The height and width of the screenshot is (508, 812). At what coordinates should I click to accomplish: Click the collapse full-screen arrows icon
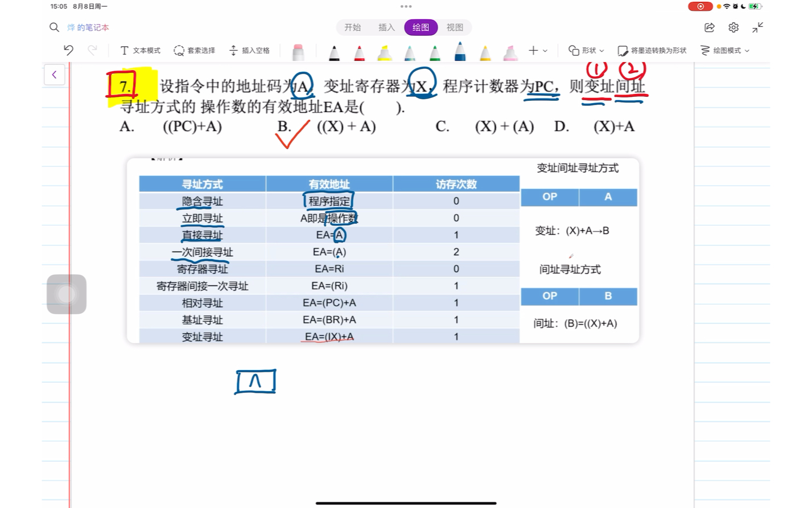[x=757, y=27]
